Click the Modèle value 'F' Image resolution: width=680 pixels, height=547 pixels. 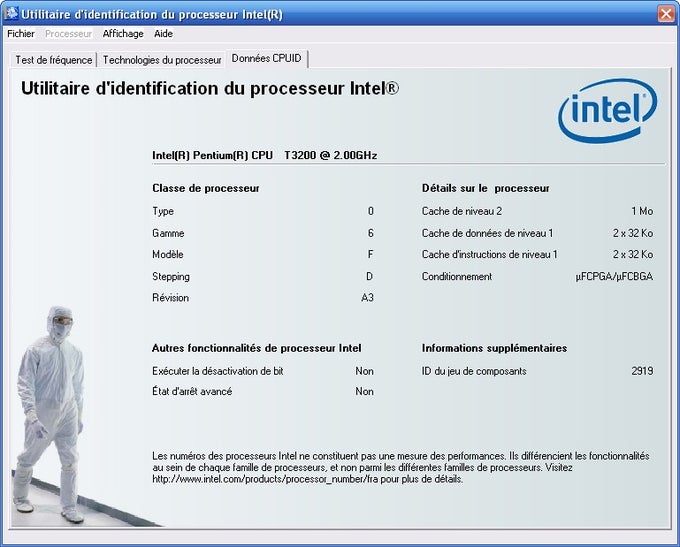pos(370,254)
